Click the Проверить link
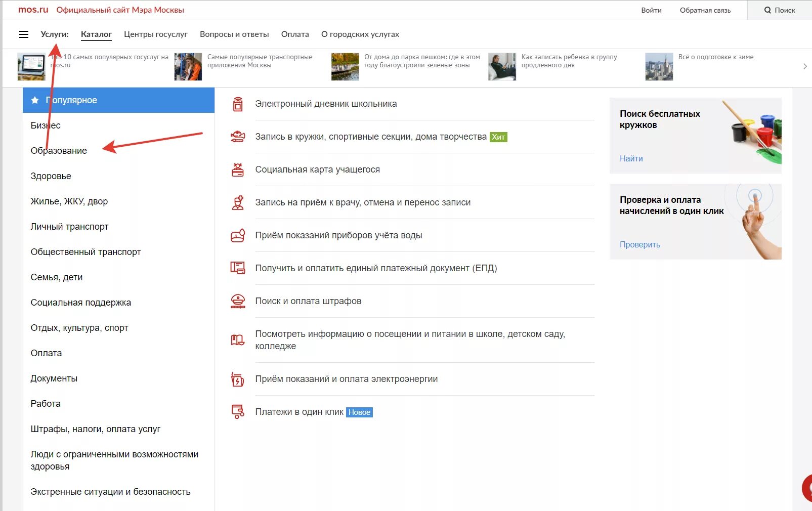812x511 pixels. point(640,244)
